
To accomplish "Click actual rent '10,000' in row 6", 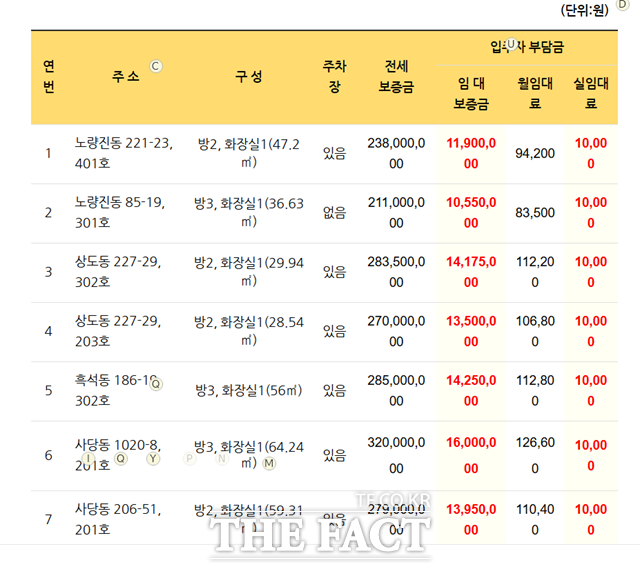I will point(591,455).
